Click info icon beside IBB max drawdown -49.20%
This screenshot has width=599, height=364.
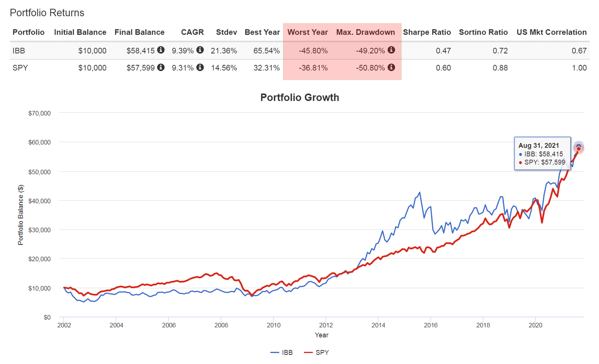point(391,50)
